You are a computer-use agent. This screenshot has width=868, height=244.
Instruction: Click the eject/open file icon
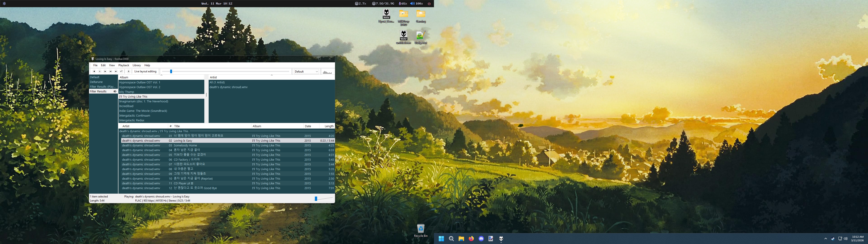pyautogui.click(x=128, y=71)
